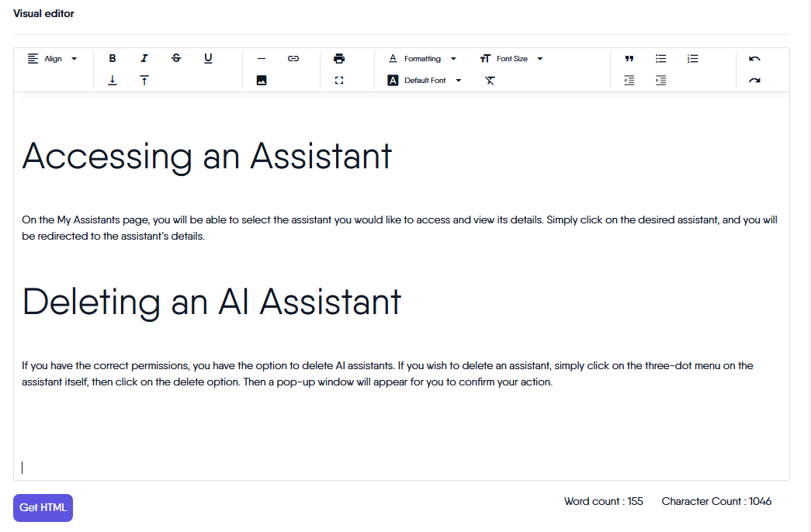Switch editor to fullscreen mode
This screenshot has height=532, width=811.
point(339,80)
